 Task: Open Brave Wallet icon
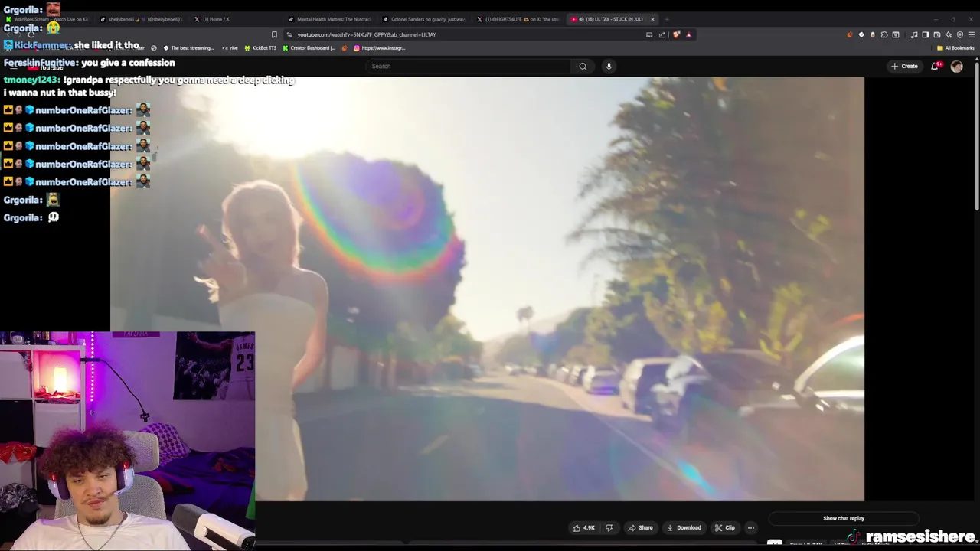pos(936,34)
